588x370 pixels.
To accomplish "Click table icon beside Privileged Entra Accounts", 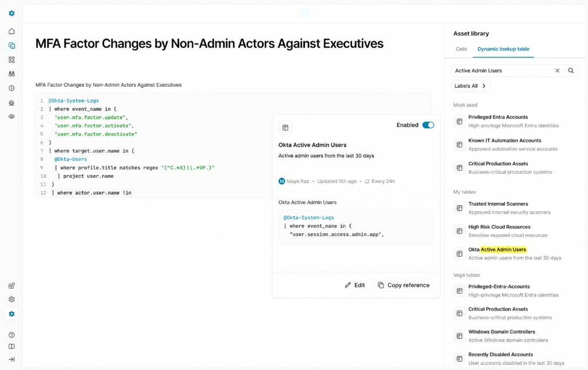I will click(x=459, y=122).
